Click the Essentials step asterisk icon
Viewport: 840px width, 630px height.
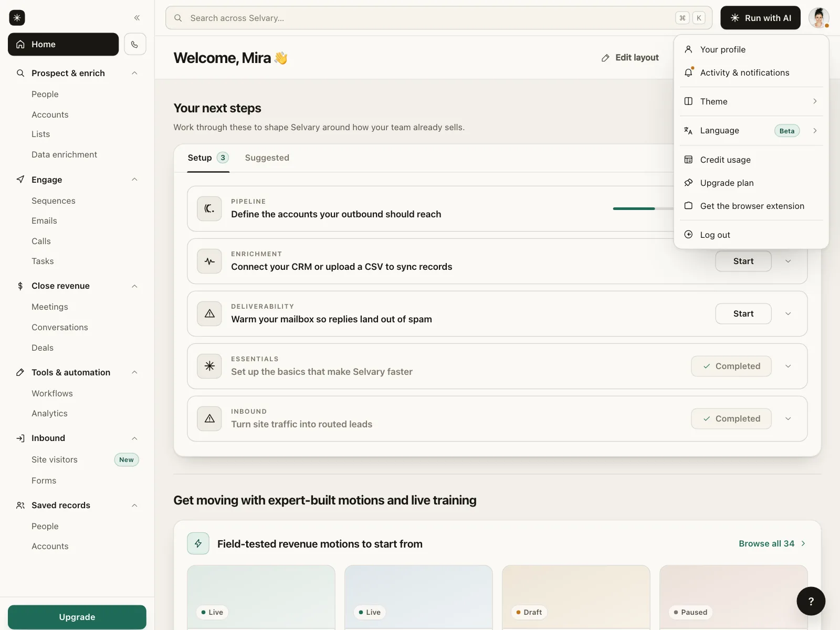point(209,366)
